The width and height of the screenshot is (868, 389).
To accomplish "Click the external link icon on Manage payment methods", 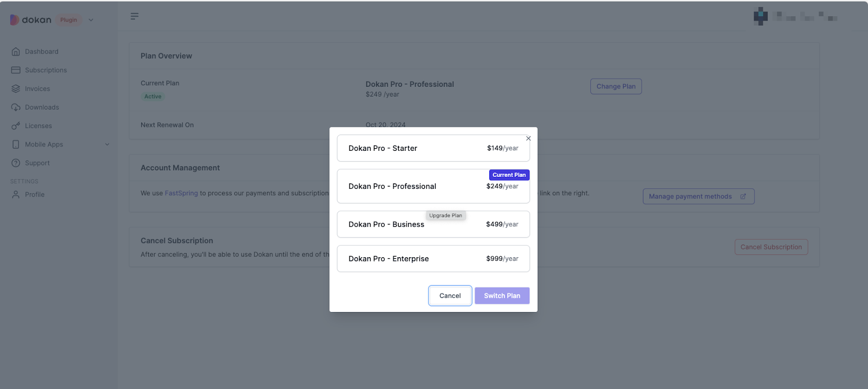I will pyautogui.click(x=743, y=196).
